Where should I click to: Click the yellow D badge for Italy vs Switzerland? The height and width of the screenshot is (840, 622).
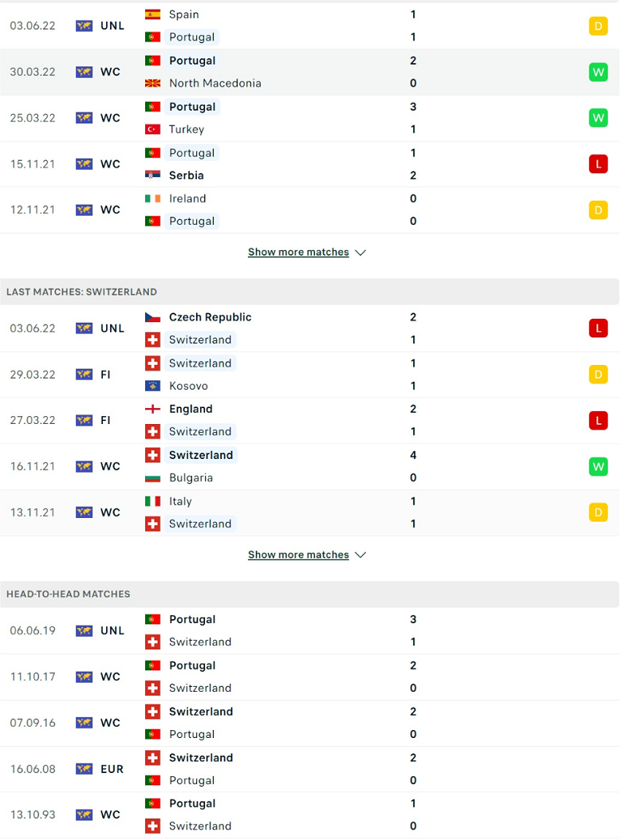tap(598, 512)
